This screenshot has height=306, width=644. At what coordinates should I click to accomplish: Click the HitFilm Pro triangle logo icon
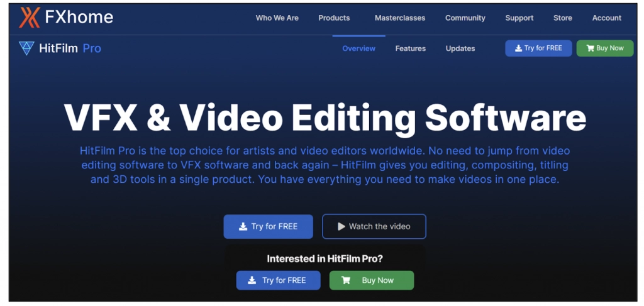tap(26, 48)
